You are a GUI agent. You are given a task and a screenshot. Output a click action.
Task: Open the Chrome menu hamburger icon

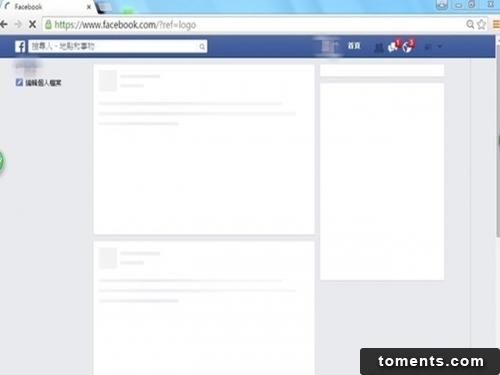[x=496, y=24]
